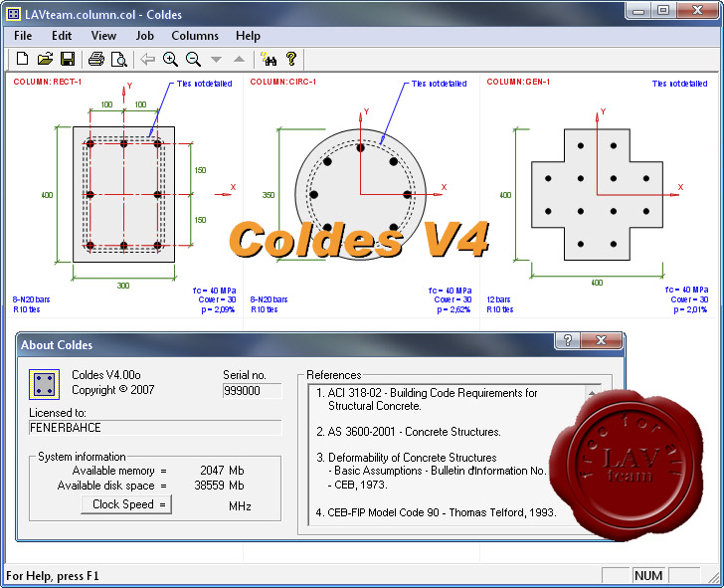This screenshot has width=724, height=588.
Task: Click the Coldes app icon in title bar
Action: point(14,14)
